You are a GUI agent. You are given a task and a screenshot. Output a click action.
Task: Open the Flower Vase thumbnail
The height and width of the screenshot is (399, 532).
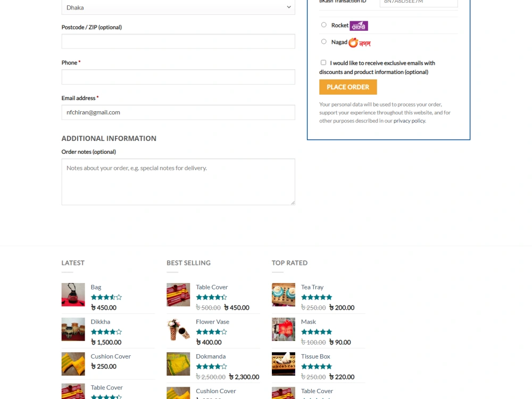(178, 329)
